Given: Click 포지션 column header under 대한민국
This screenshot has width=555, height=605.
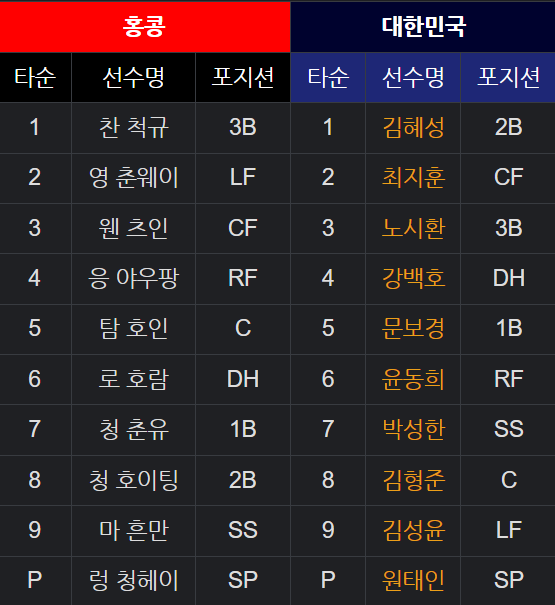Looking at the screenshot, I should click(x=508, y=77).
